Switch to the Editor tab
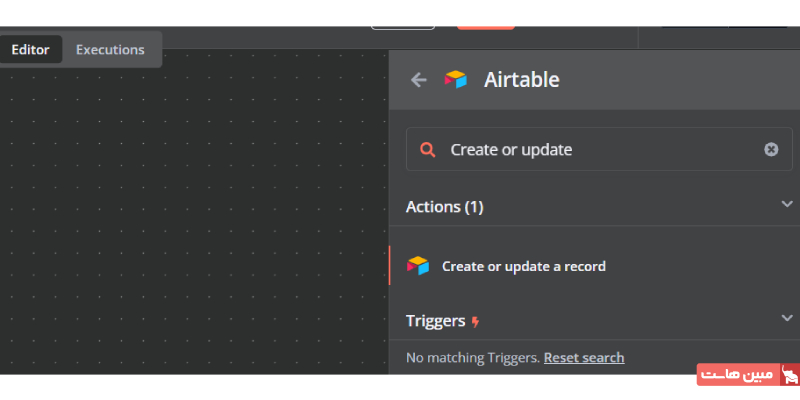 click(30, 49)
